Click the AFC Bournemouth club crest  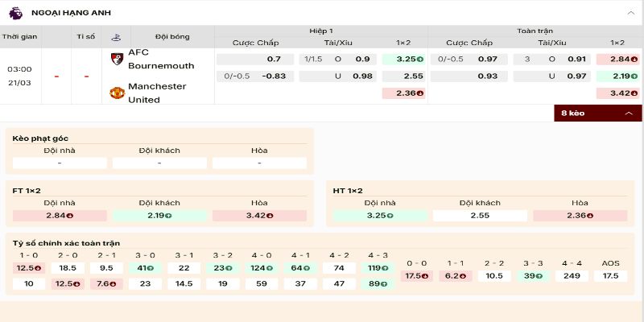117,59
